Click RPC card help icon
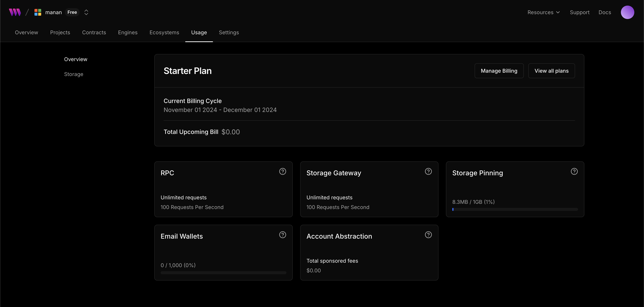644x307 pixels. tap(282, 172)
